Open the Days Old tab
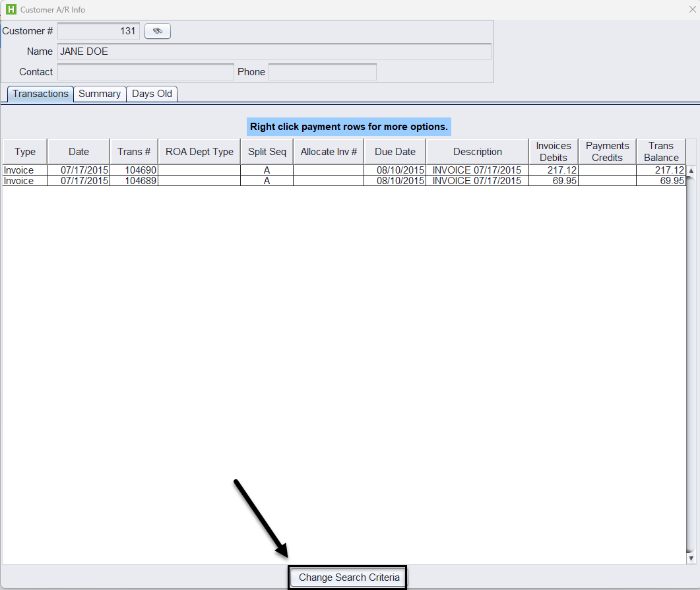The width and height of the screenshot is (700, 590). (152, 94)
